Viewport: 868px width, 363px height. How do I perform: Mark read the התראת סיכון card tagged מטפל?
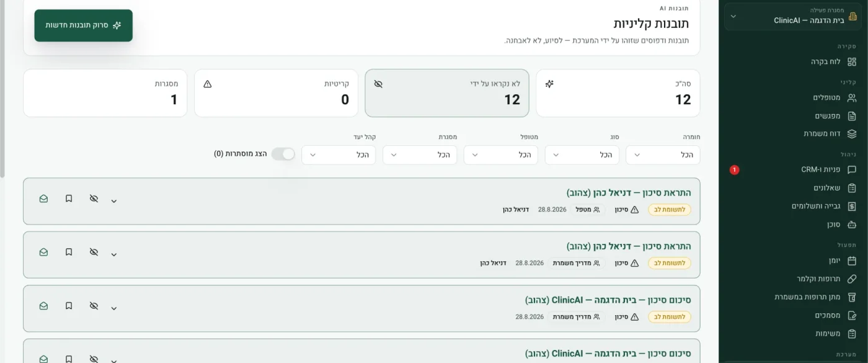point(43,199)
